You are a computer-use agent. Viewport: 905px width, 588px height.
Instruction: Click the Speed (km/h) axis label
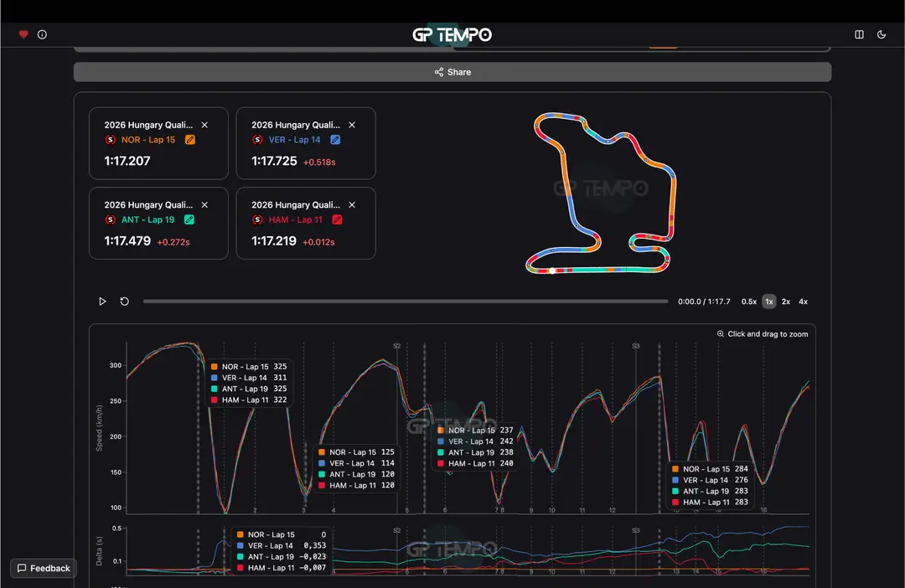pos(99,427)
